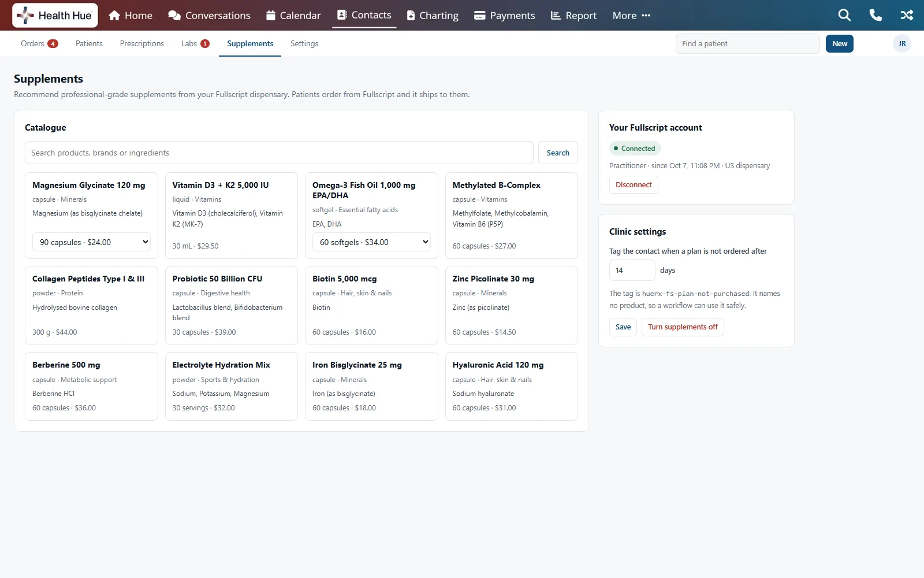Open the Payments nav item
This screenshot has height=578, width=924.
pos(505,16)
